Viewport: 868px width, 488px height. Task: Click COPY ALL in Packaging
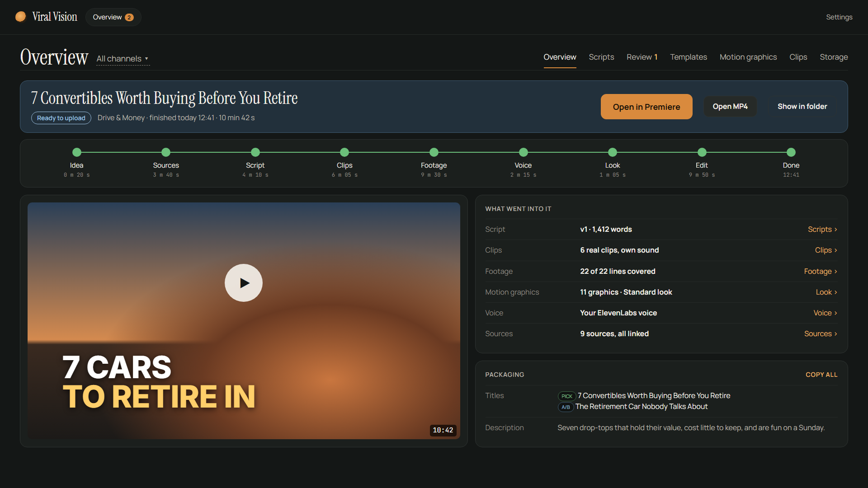pos(821,375)
